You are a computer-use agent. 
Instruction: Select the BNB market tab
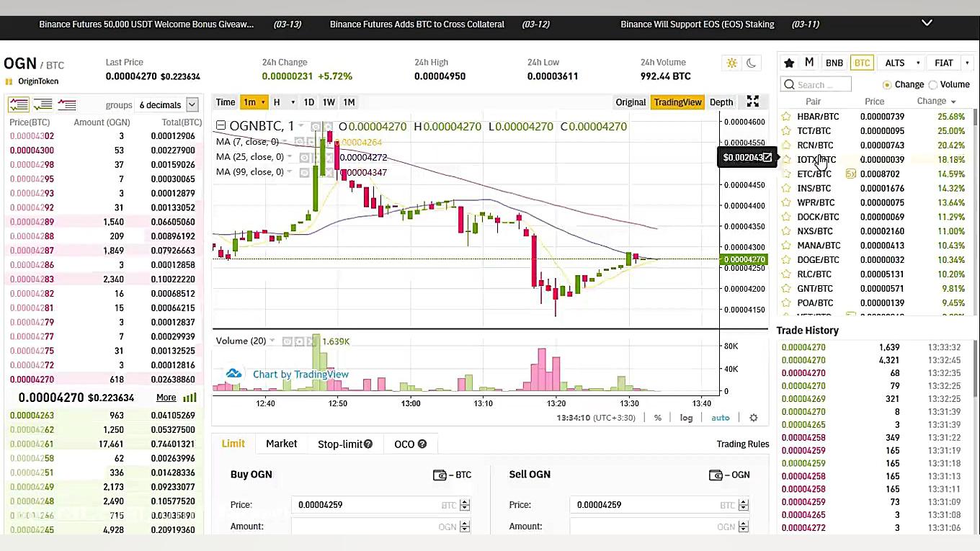tap(834, 63)
